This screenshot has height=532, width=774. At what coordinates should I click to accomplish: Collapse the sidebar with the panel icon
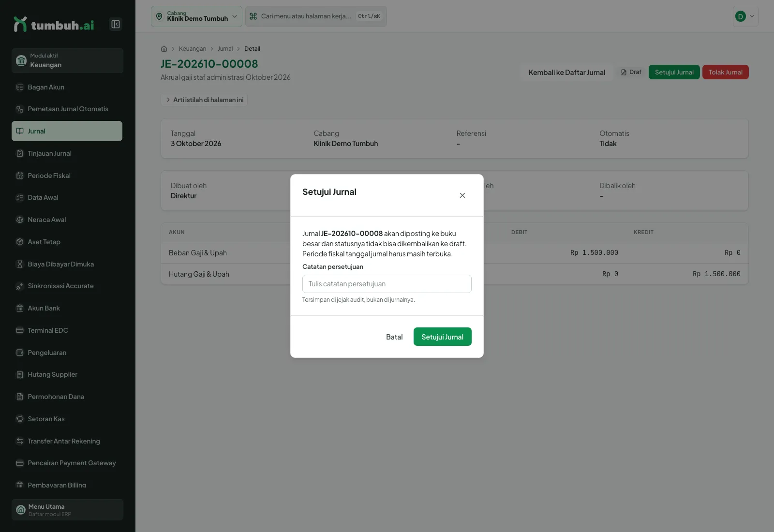[x=116, y=24]
